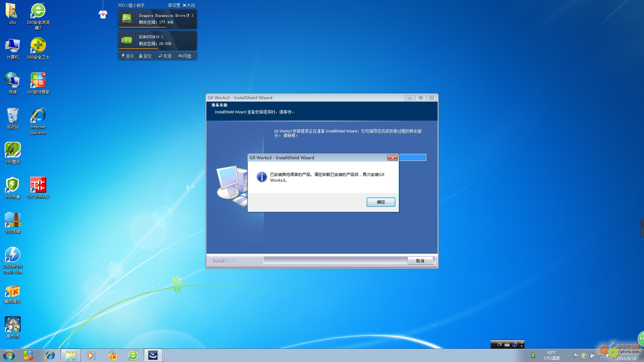Launch 360杀毒 desktop shortcut
The width and height of the screenshot is (644, 362).
[12, 188]
